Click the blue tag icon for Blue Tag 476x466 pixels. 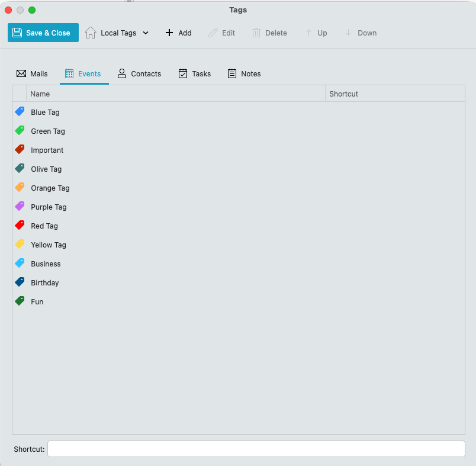click(20, 112)
